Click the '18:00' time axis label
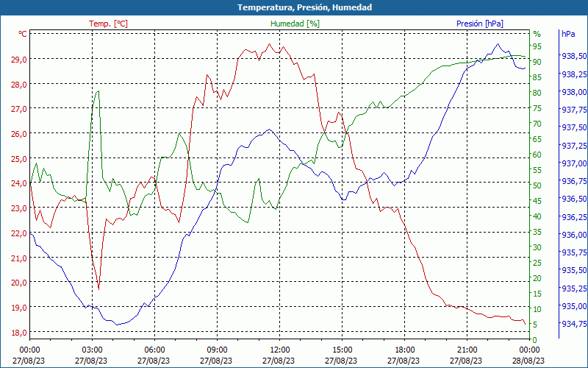 tap(405, 350)
